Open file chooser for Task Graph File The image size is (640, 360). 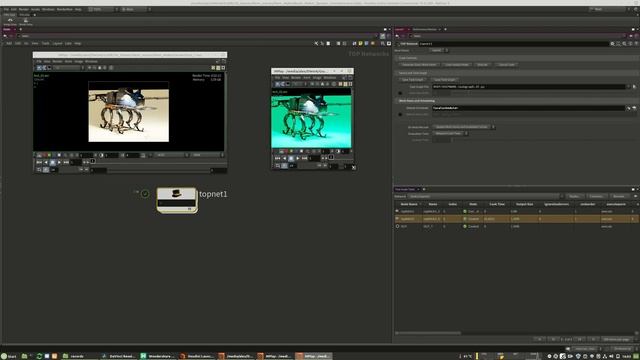[x=634, y=87]
